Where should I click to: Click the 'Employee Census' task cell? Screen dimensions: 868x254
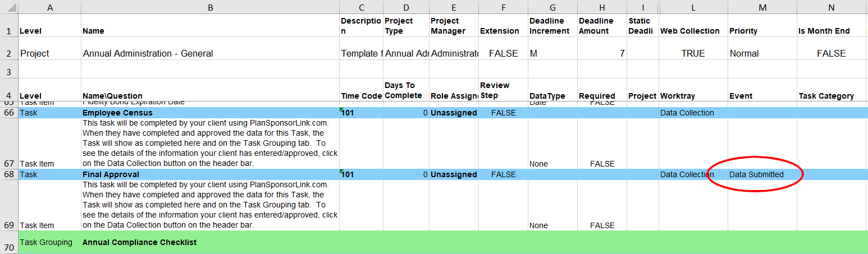click(210, 113)
